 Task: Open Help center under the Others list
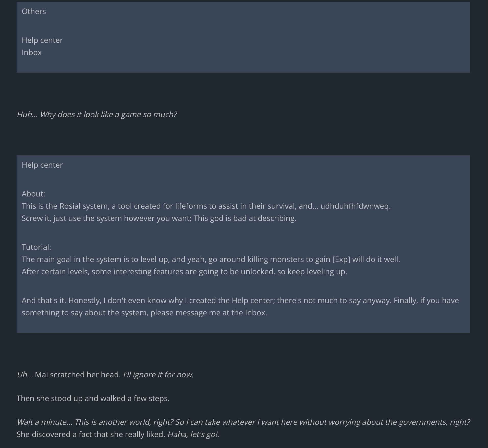(42, 40)
